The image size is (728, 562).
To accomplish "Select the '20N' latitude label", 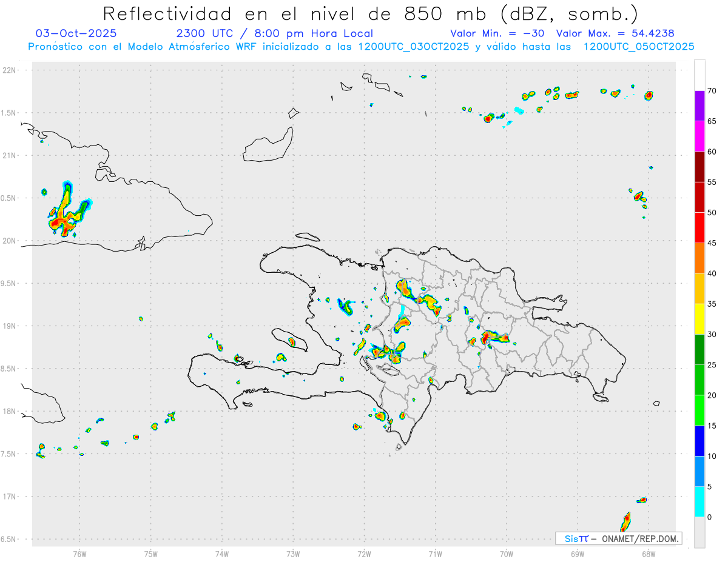I will [10, 241].
